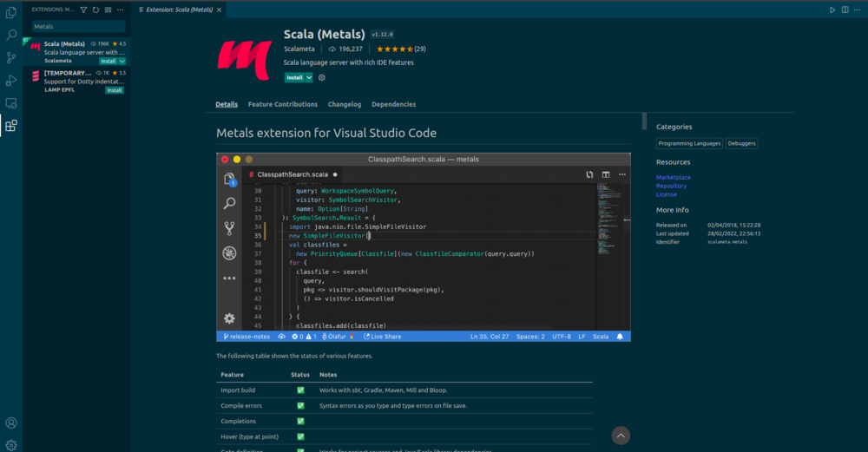868x452 pixels.
Task: Refresh the extensions list
Action: point(95,10)
